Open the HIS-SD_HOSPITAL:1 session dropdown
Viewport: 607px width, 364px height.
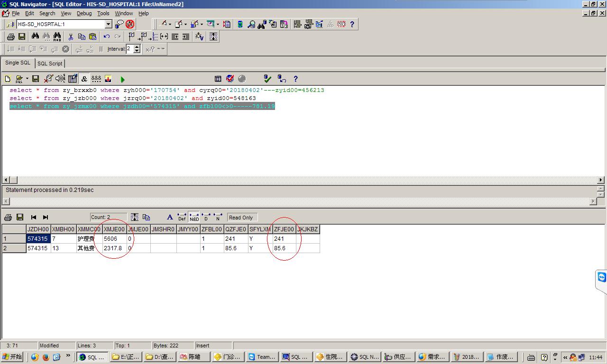coord(108,24)
